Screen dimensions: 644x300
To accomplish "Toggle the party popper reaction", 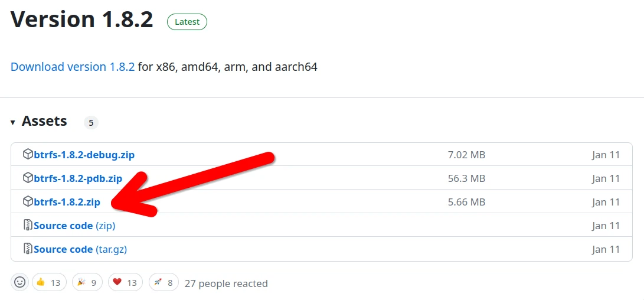I will (x=87, y=283).
